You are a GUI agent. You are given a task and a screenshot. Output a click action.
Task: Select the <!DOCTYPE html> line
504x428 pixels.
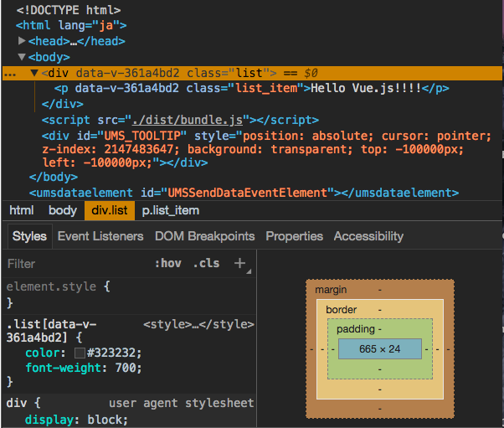pos(69,10)
